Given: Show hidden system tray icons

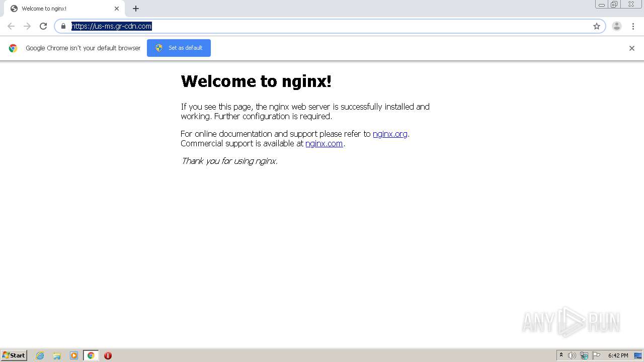Looking at the screenshot, I should (x=561, y=355).
